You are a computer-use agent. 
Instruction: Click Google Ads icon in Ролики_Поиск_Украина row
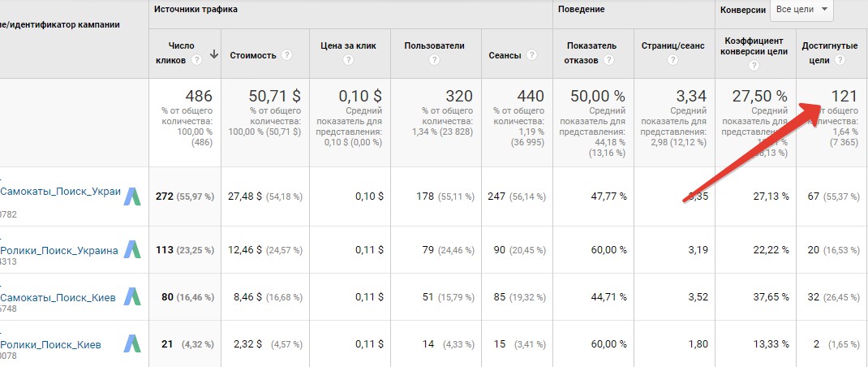132,249
